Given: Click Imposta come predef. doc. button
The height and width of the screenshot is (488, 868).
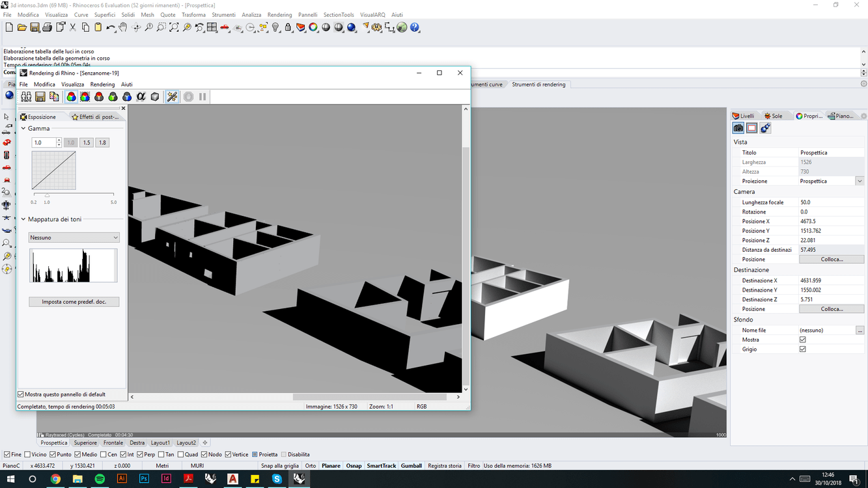Looking at the screenshot, I should (74, 302).
